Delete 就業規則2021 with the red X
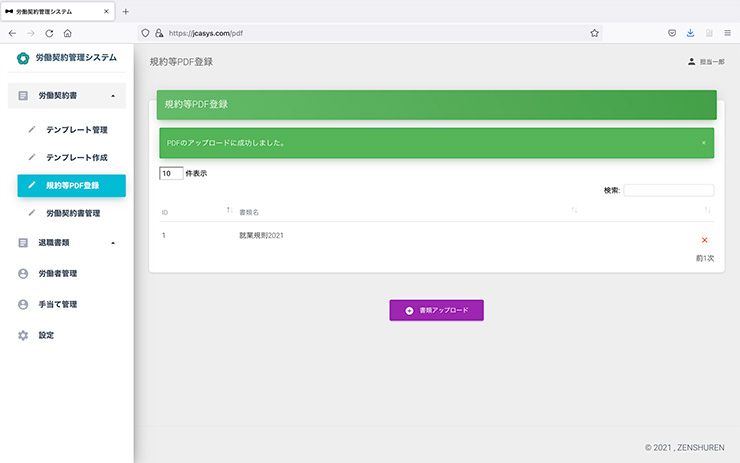The height and width of the screenshot is (463, 740). (704, 240)
